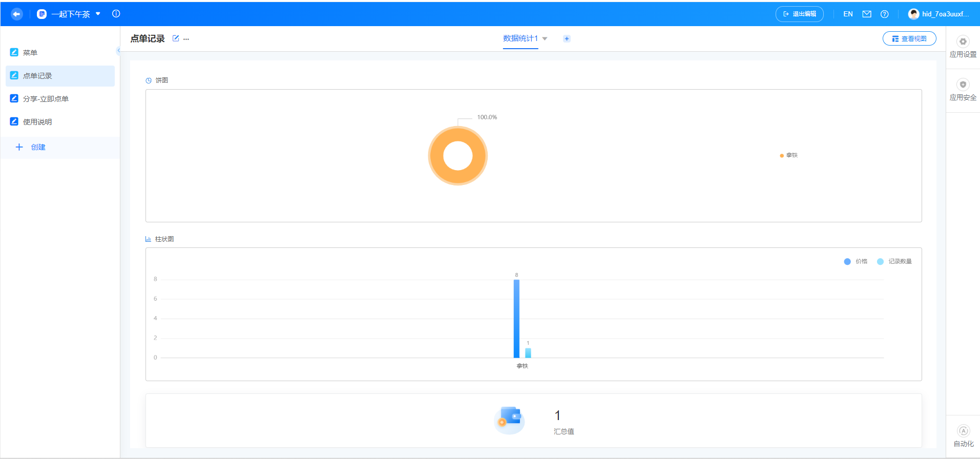Click 创建 to add a new page
This screenshot has width=980, height=459.
point(60,148)
